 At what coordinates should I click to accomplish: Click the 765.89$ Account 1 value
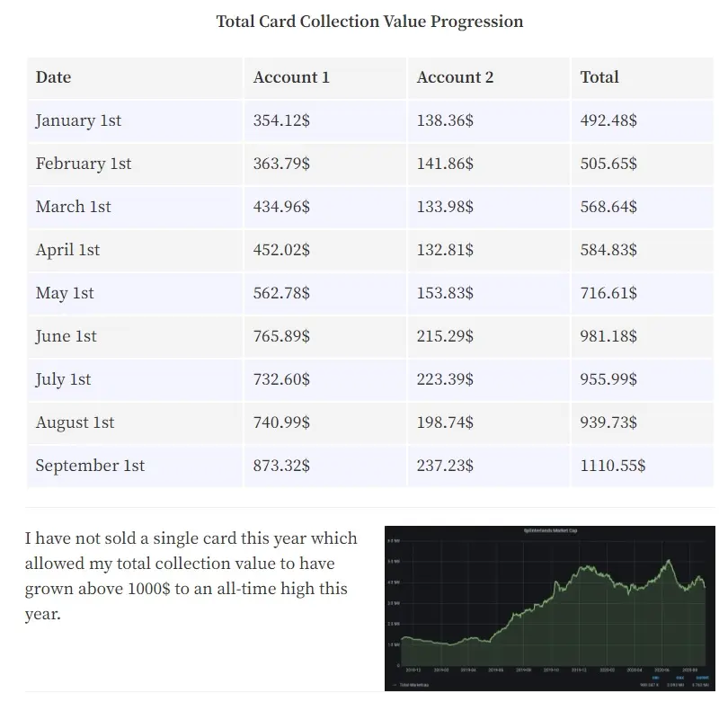coord(281,336)
